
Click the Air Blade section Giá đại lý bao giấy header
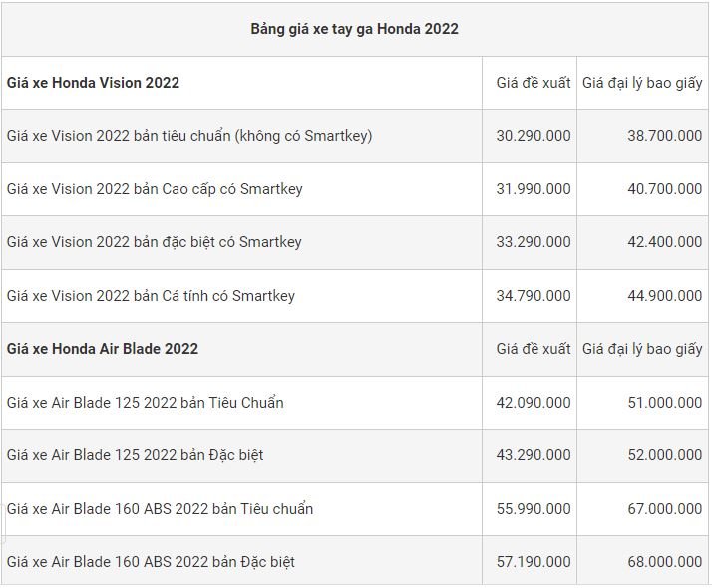coord(642,349)
